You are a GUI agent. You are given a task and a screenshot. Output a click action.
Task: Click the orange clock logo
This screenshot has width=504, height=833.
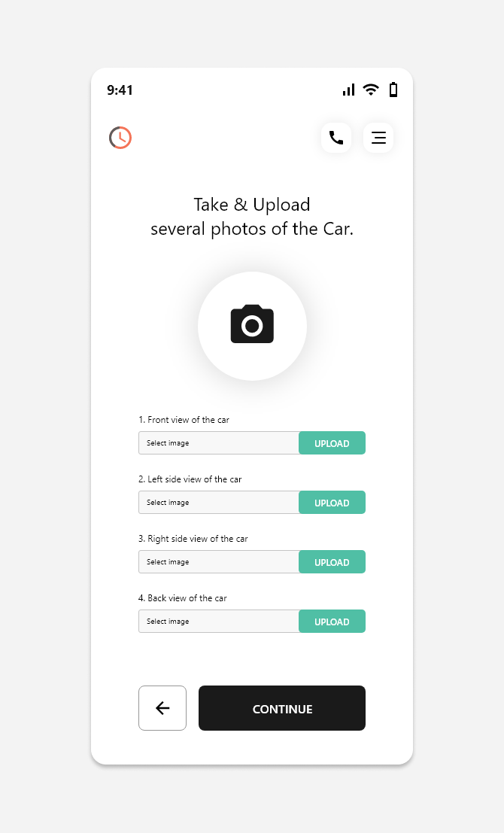click(x=120, y=138)
